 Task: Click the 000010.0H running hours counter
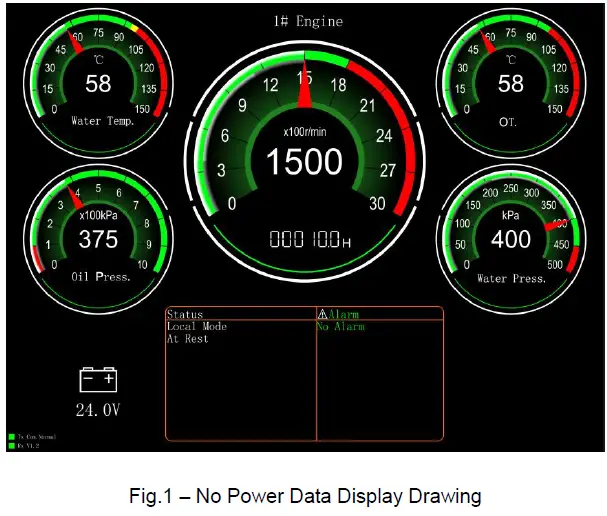pos(310,239)
